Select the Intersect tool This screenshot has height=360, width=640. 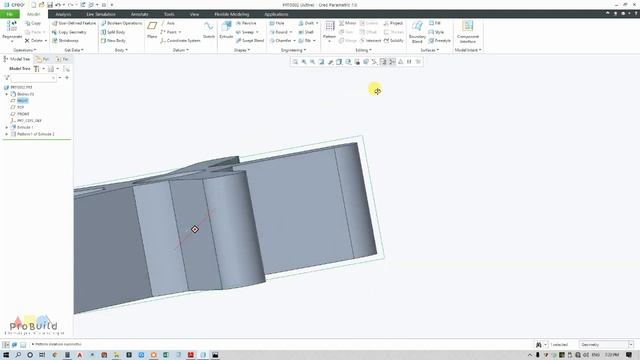pos(370,40)
